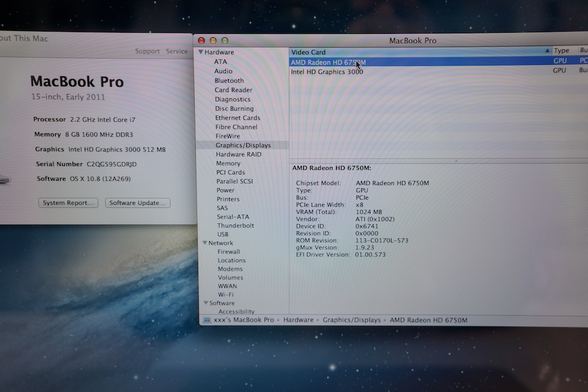Open the Bluetooth hardware entry
This screenshot has height=392, width=588.
(x=229, y=80)
